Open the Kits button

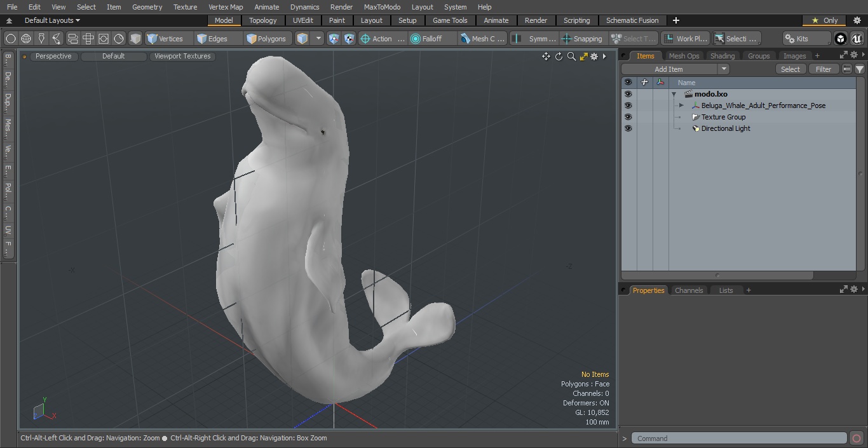point(806,39)
